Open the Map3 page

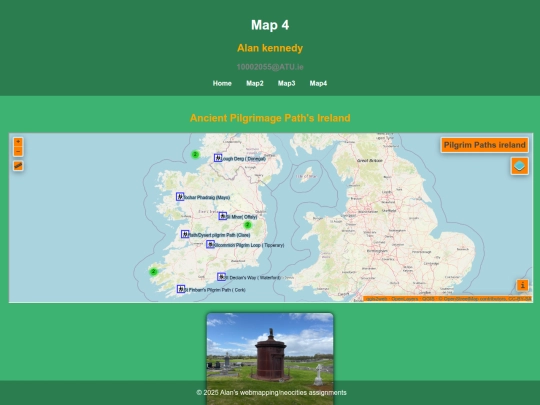click(287, 83)
